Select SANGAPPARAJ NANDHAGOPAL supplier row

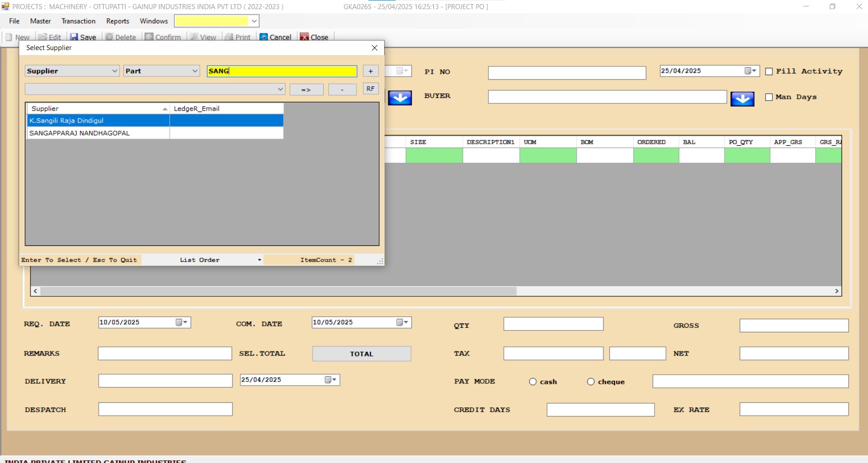point(80,133)
